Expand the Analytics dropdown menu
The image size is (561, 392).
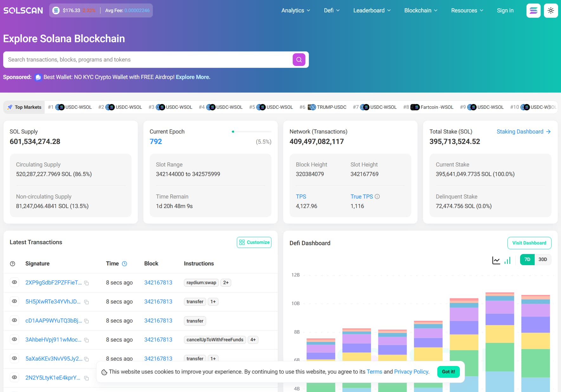[x=296, y=10]
